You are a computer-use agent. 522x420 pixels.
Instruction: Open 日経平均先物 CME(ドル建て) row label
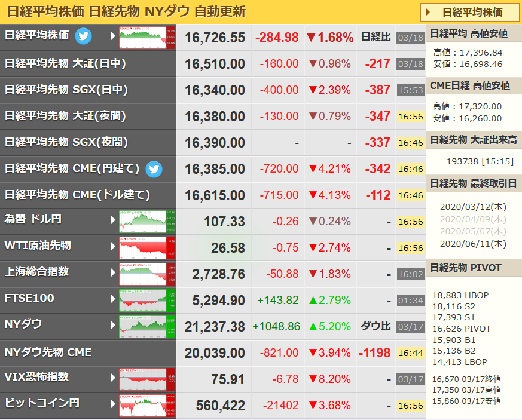click(x=77, y=195)
